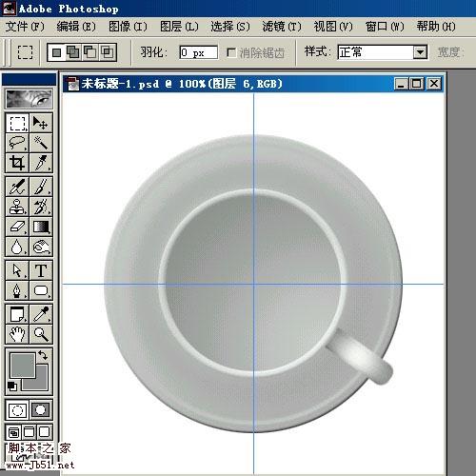Reset to default black and white colors

(x=12, y=387)
